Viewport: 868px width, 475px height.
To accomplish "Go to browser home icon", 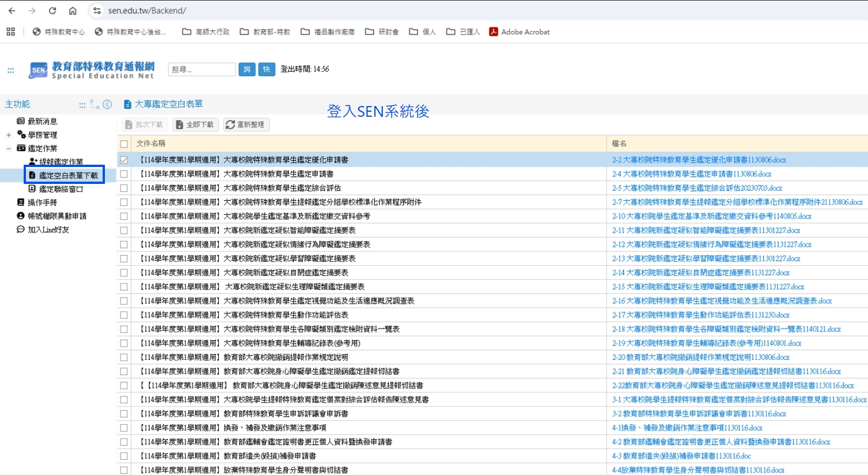I will pos(73,11).
